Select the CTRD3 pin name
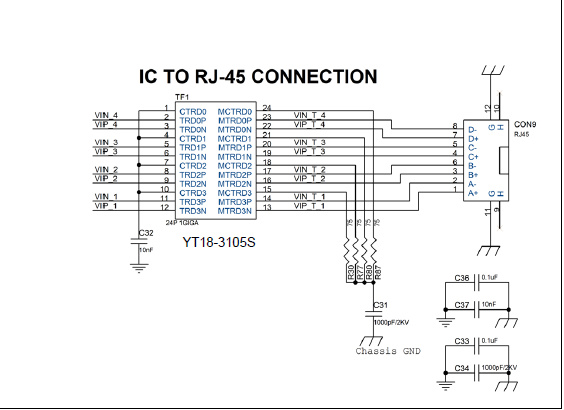This screenshot has width=564, height=410. pyautogui.click(x=193, y=193)
